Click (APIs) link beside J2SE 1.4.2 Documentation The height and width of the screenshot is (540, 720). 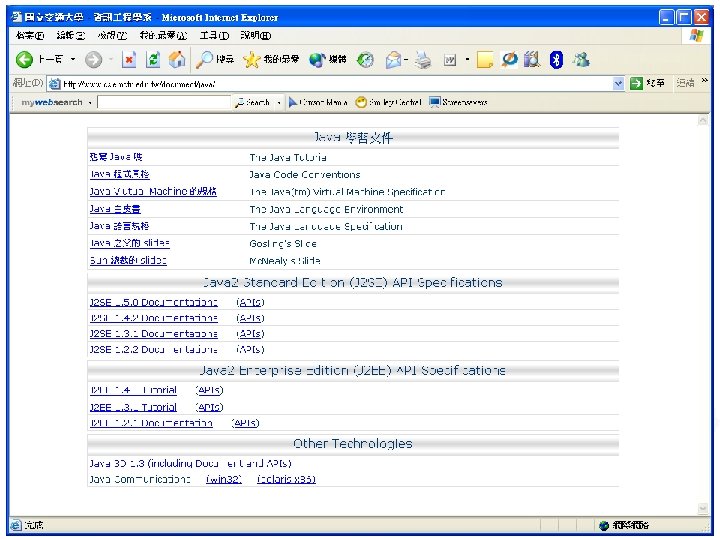[x=250, y=318]
